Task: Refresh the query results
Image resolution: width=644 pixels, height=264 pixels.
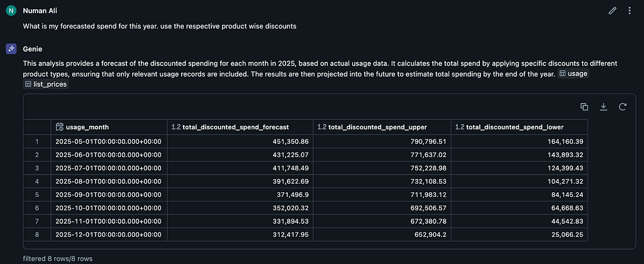Action: 623,107
